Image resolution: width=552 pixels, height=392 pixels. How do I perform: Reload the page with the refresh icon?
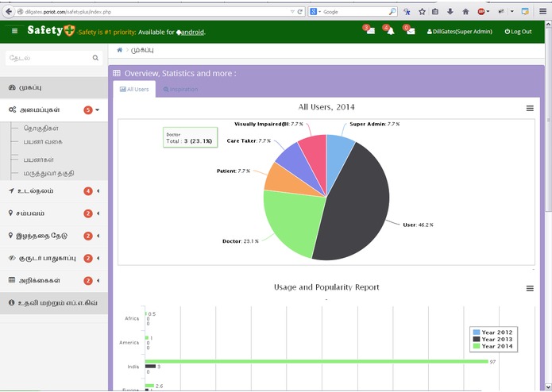[x=300, y=12]
